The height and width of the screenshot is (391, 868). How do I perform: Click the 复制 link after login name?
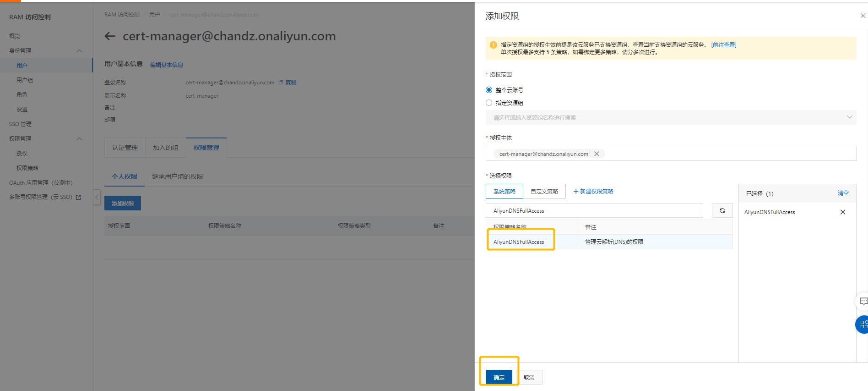pos(291,83)
